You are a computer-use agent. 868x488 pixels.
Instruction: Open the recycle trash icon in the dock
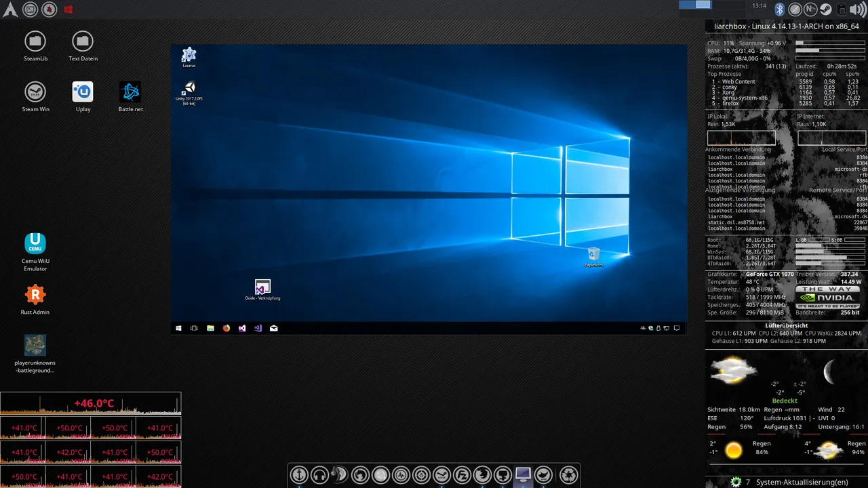569,475
